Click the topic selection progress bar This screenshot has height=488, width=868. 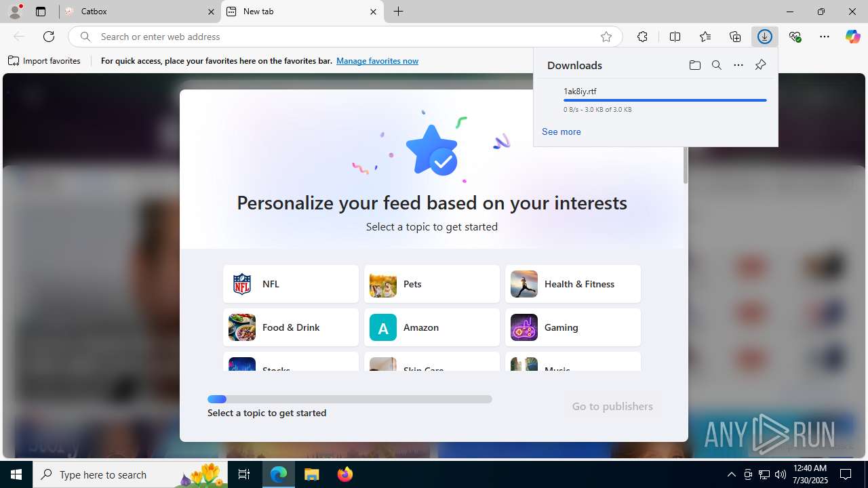click(350, 399)
